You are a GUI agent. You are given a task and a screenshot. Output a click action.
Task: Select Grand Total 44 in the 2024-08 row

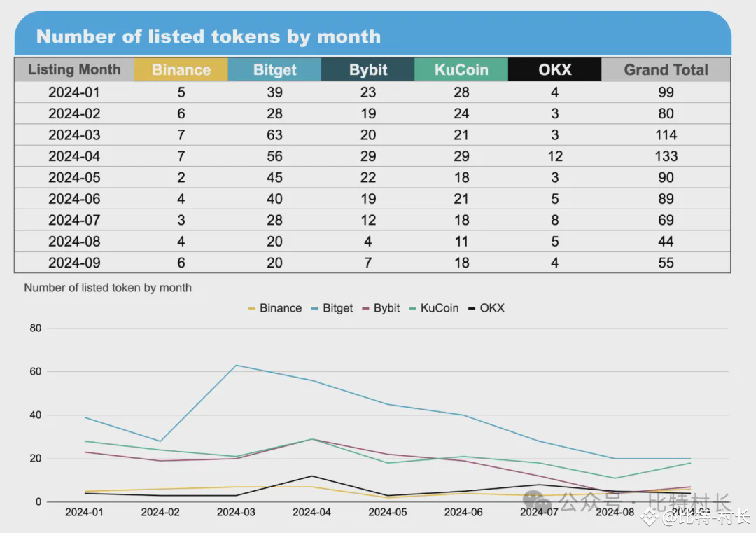[666, 241]
